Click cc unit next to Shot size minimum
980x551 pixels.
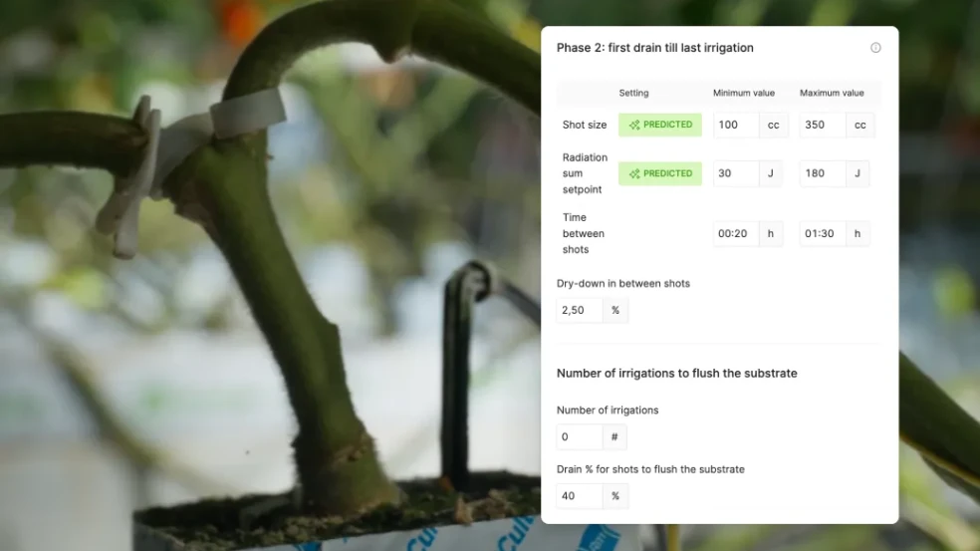point(773,125)
